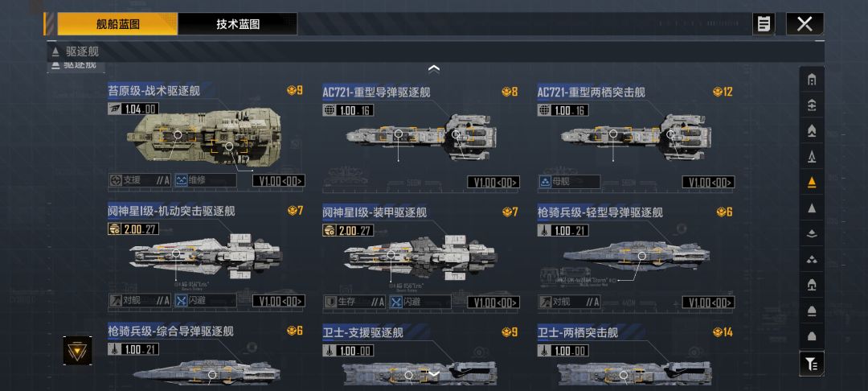Collapse list with the upward chevron at top
868x391 pixels.
434,69
